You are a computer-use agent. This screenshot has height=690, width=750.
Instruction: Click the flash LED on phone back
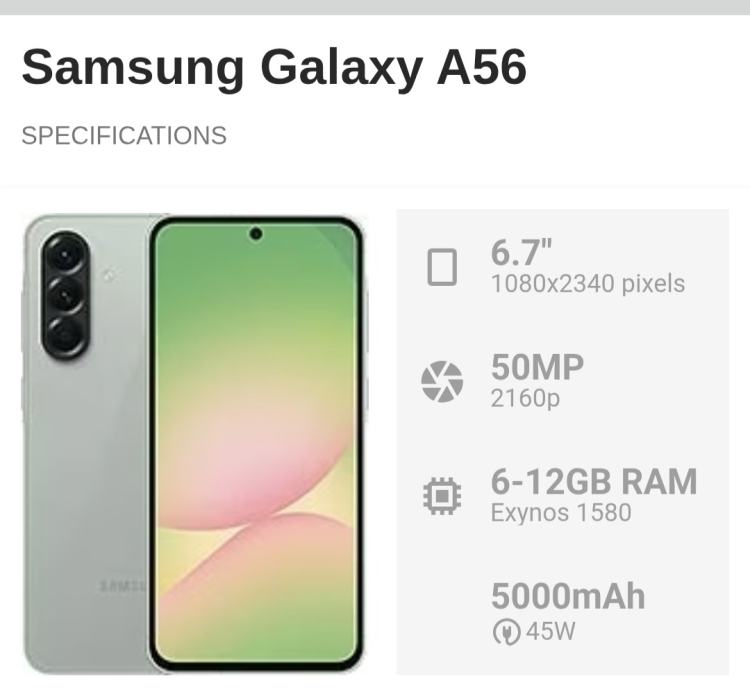tap(109, 274)
